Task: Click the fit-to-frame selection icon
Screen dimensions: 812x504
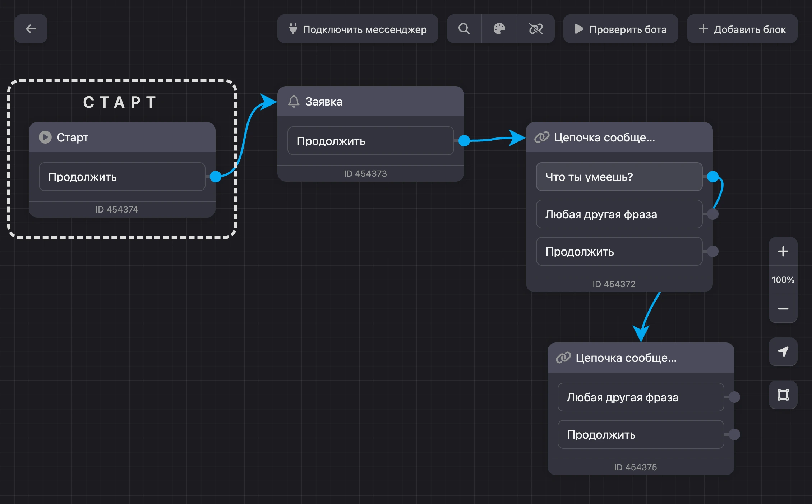Action: [x=783, y=395]
